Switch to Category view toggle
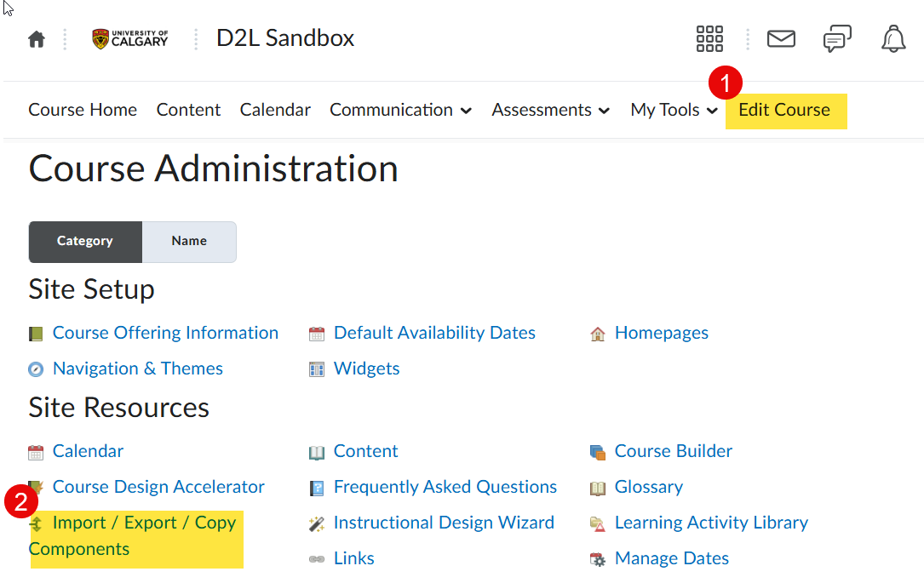The image size is (924, 583). coord(85,242)
